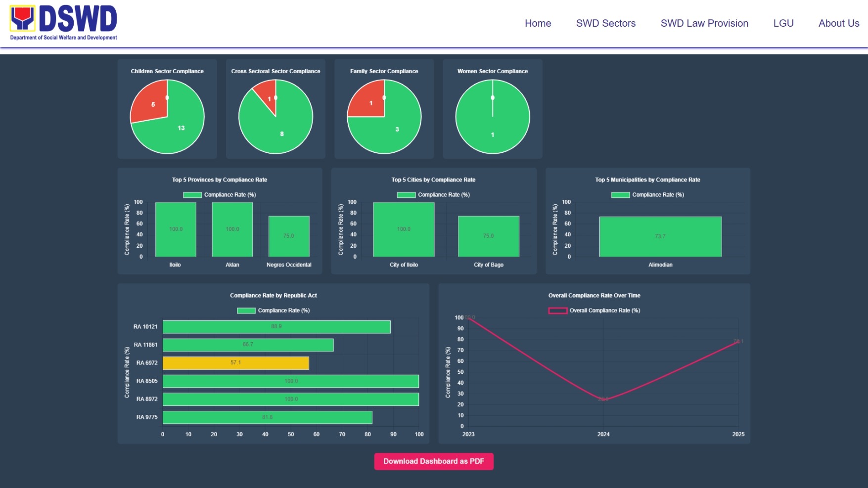Click the City of Bago bar
This screenshot has height=488, width=868.
coord(488,236)
